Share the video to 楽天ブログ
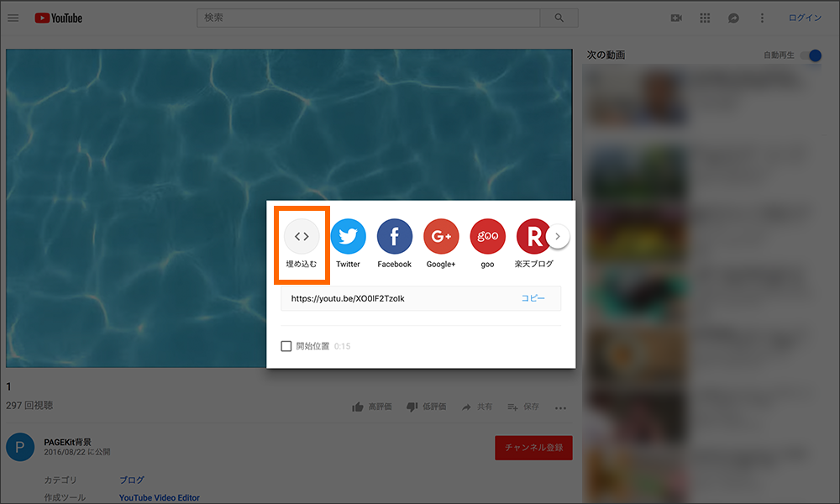 click(x=533, y=244)
